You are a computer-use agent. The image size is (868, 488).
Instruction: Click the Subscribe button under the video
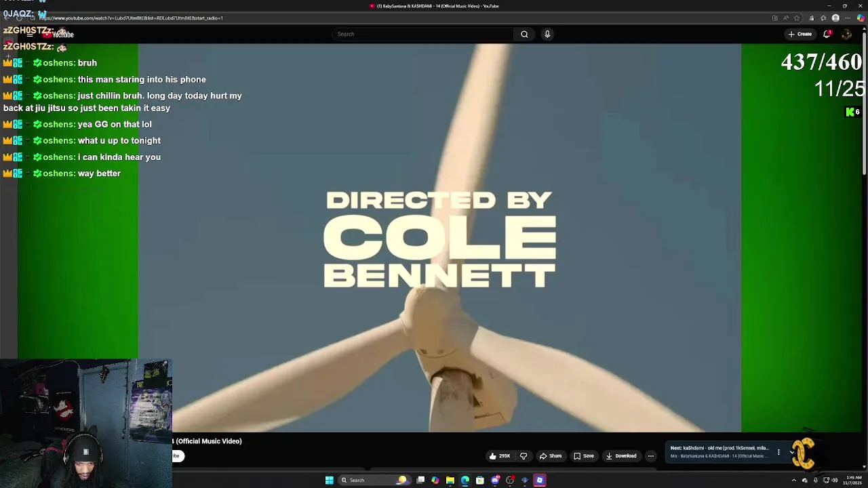click(x=177, y=456)
